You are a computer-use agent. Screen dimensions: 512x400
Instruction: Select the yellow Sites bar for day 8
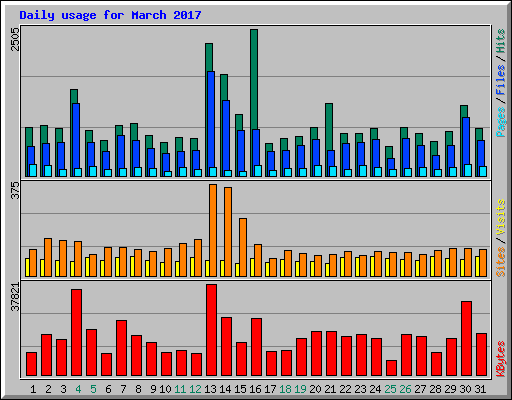point(132,266)
